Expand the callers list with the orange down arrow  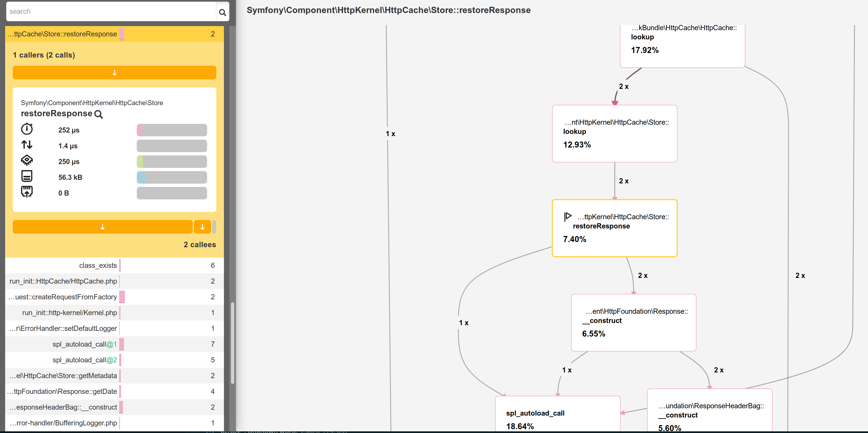coord(115,73)
